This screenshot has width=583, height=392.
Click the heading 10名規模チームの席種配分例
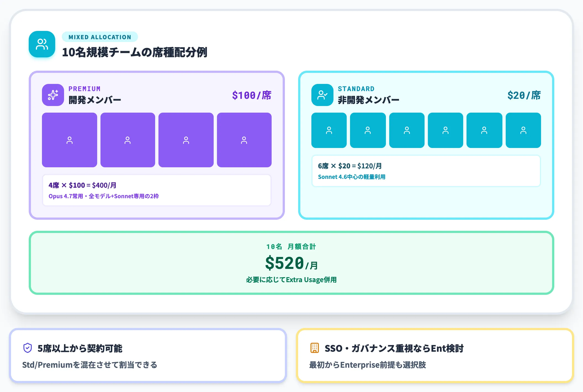click(134, 52)
